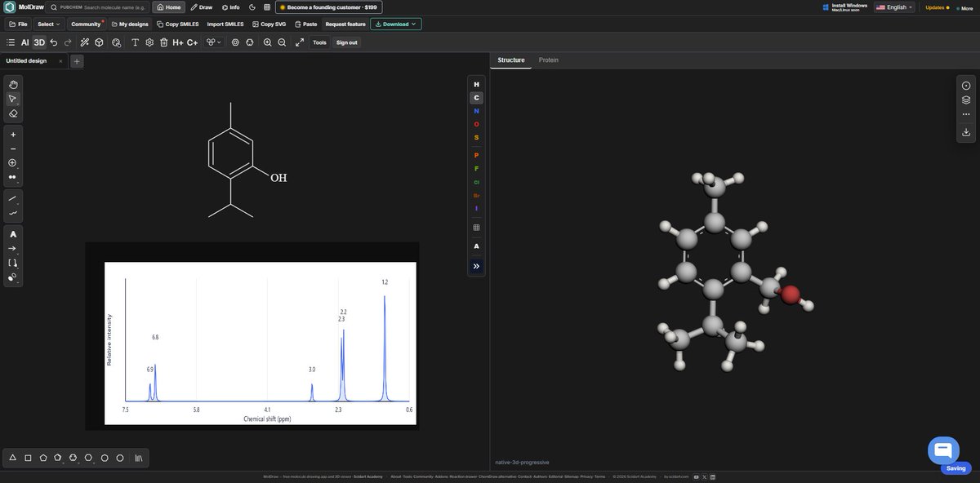Zoom in on the canvas

click(x=267, y=42)
